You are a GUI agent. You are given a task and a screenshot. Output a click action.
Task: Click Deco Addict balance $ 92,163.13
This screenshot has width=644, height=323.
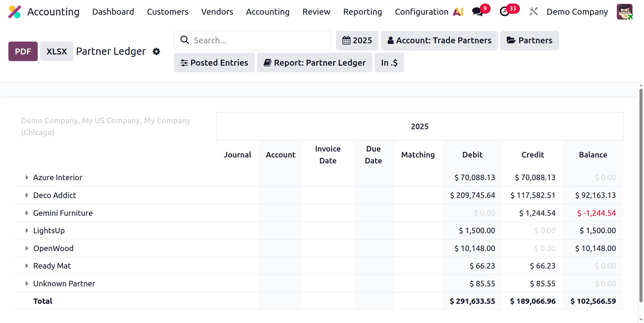pyautogui.click(x=595, y=195)
